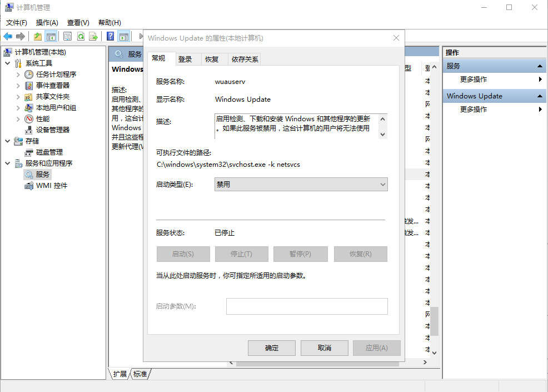This screenshot has height=392, width=548.
Task: Select the 存储 tree node
Action: pos(32,141)
